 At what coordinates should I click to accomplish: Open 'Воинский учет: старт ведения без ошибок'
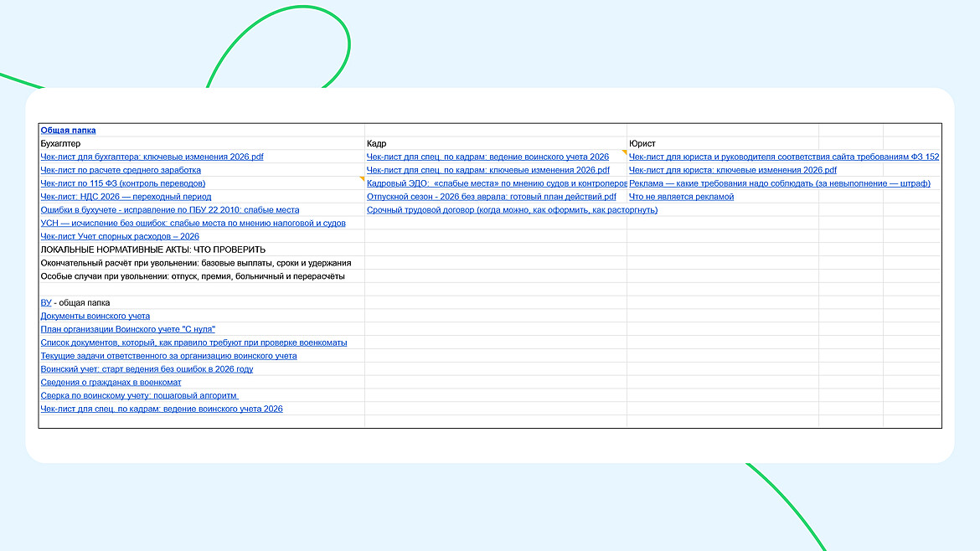pos(147,369)
